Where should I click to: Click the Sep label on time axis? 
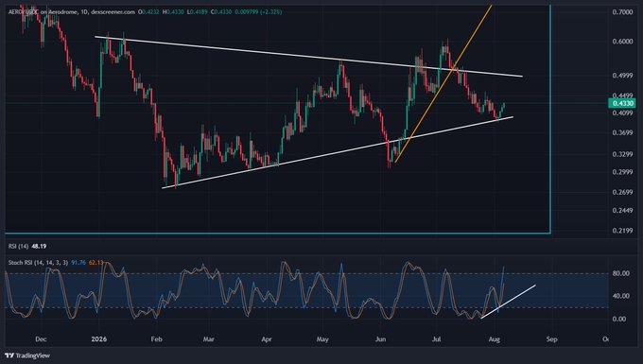(x=551, y=339)
